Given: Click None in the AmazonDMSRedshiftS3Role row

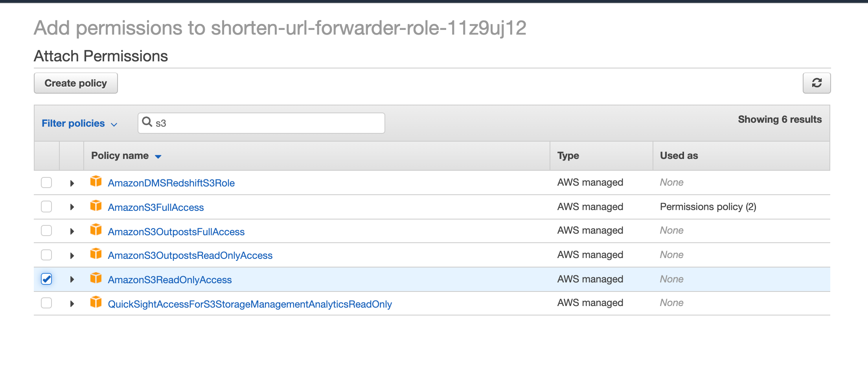Looking at the screenshot, I should pos(671,183).
